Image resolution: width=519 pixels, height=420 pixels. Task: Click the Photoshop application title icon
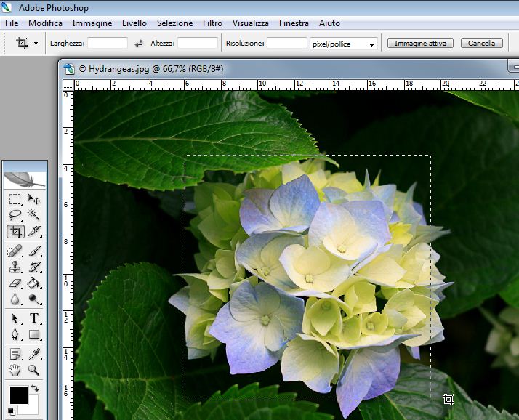tap(7, 7)
